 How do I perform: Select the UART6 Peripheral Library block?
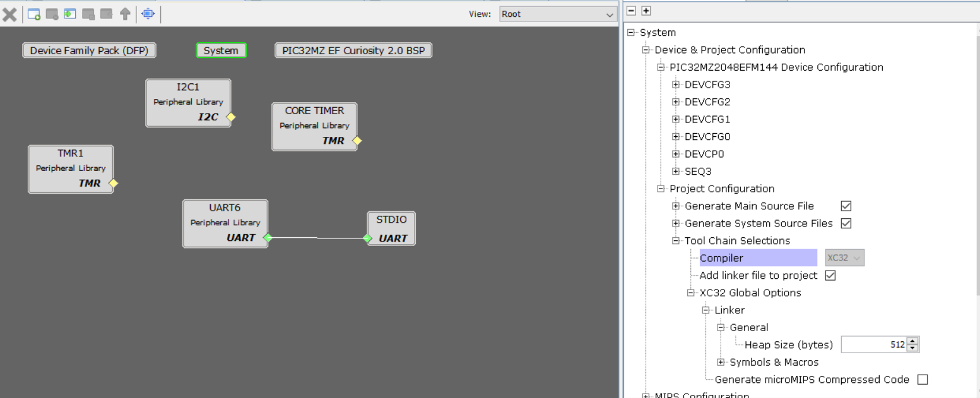coord(225,224)
